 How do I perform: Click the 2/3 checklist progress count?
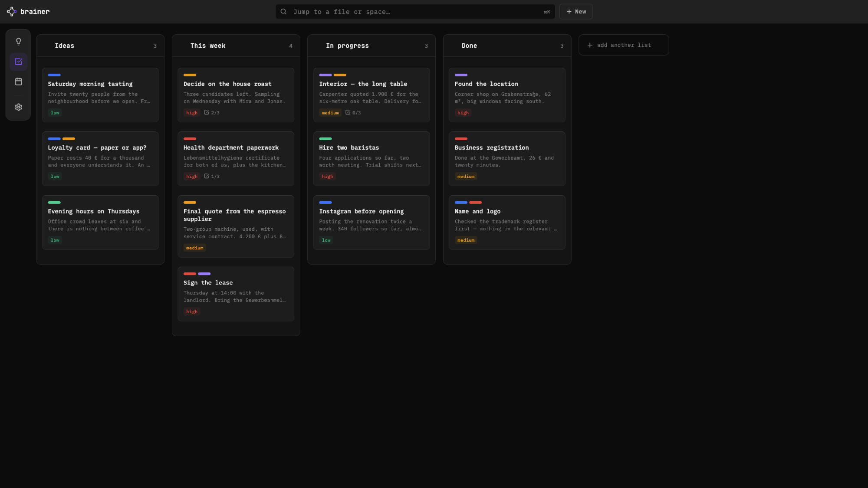coord(215,113)
